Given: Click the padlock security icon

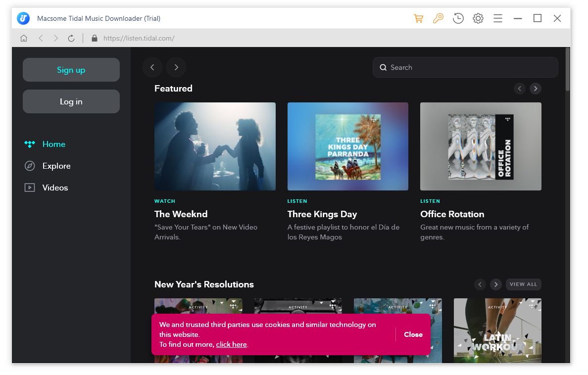Looking at the screenshot, I should pyautogui.click(x=95, y=38).
